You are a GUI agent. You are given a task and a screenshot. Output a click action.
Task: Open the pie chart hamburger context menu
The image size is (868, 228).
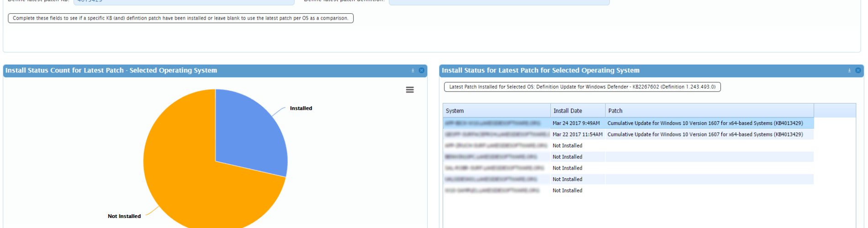click(410, 90)
